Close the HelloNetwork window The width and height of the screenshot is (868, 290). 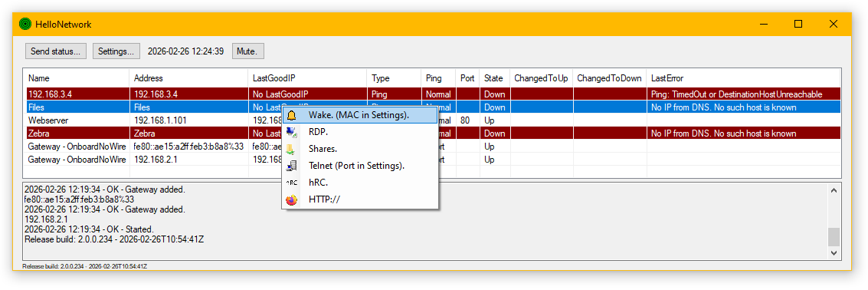[833, 24]
